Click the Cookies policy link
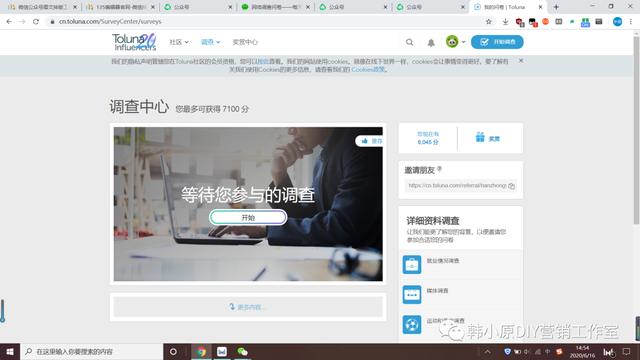 (x=369, y=69)
